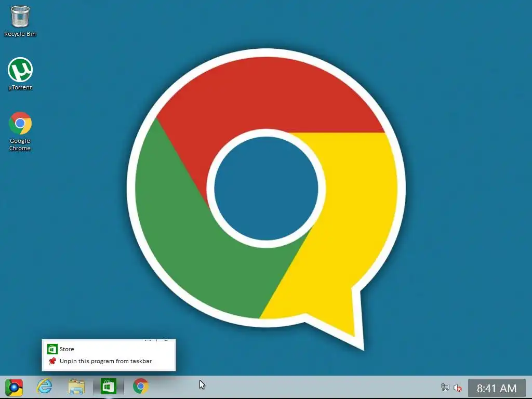Open the network status tray icon

tap(445, 388)
